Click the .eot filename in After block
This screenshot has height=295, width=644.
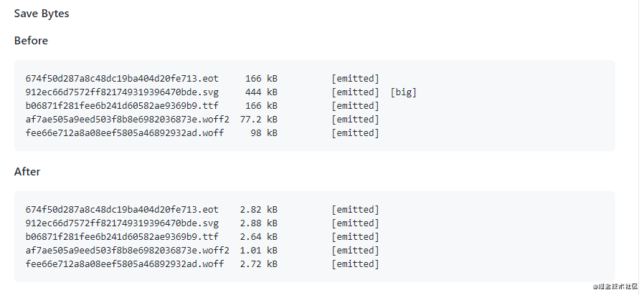[x=122, y=209]
